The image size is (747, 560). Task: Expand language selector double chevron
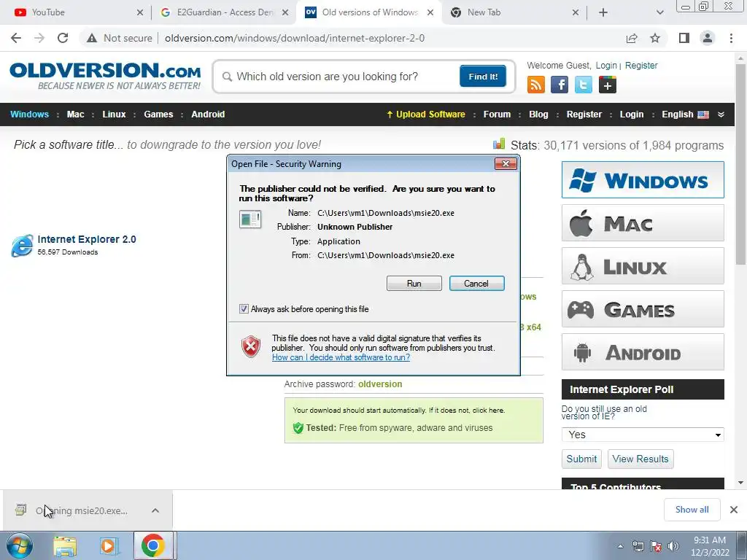pyautogui.click(x=721, y=114)
